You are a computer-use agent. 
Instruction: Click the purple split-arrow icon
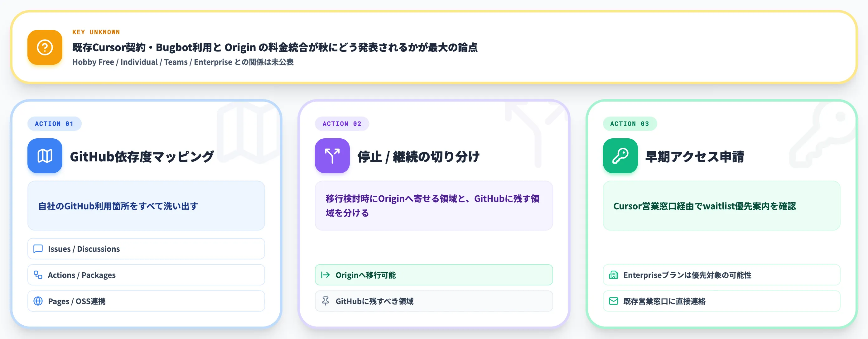(332, 156)
